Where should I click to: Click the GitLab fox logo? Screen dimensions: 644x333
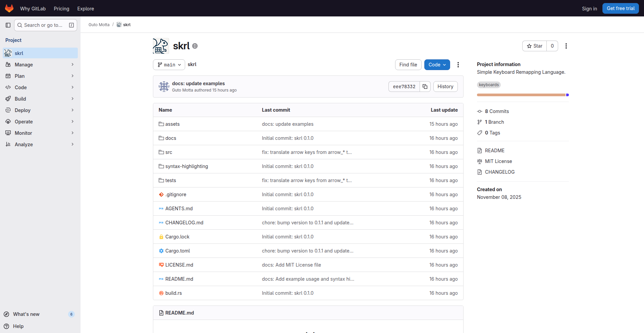pos(9,8)
